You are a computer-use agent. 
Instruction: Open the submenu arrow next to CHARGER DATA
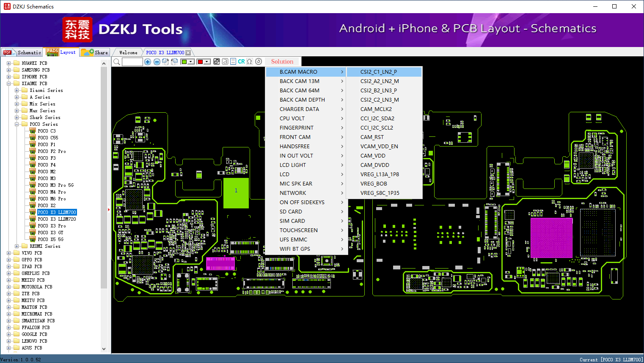[x=342, y=109]
